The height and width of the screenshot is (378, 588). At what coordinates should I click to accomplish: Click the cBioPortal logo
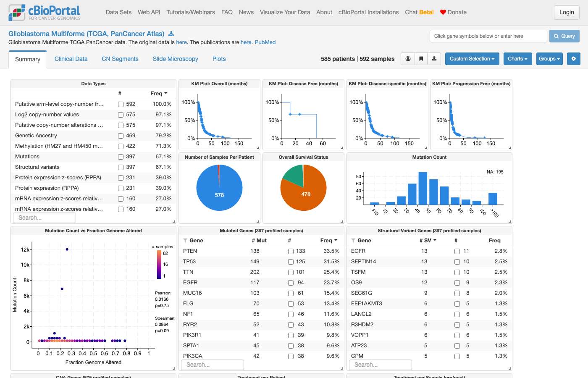[45, 13]
